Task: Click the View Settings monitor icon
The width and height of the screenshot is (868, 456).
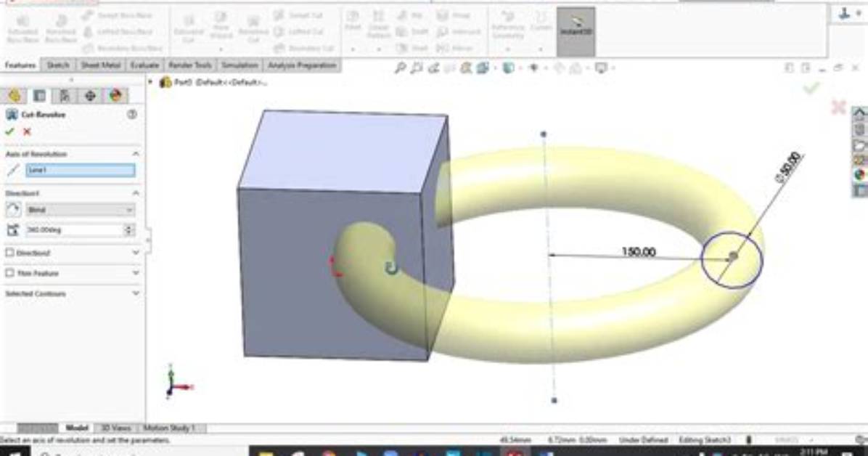Action: coord(601,68)
